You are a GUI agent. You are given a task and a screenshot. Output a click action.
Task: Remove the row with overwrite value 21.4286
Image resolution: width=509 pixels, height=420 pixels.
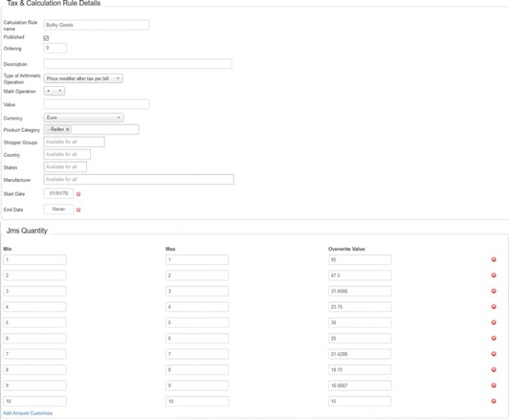[494, 354]
